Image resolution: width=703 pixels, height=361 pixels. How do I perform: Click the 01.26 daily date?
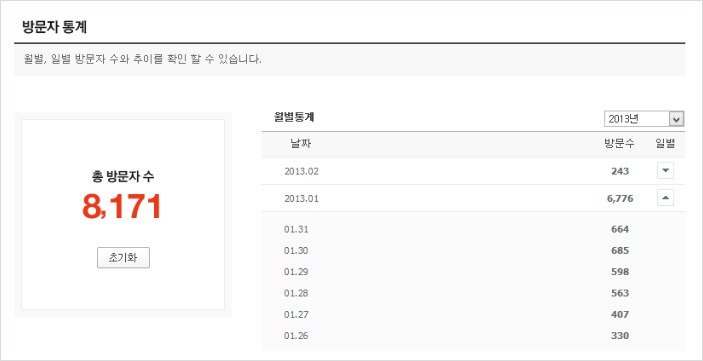(296, 336)
